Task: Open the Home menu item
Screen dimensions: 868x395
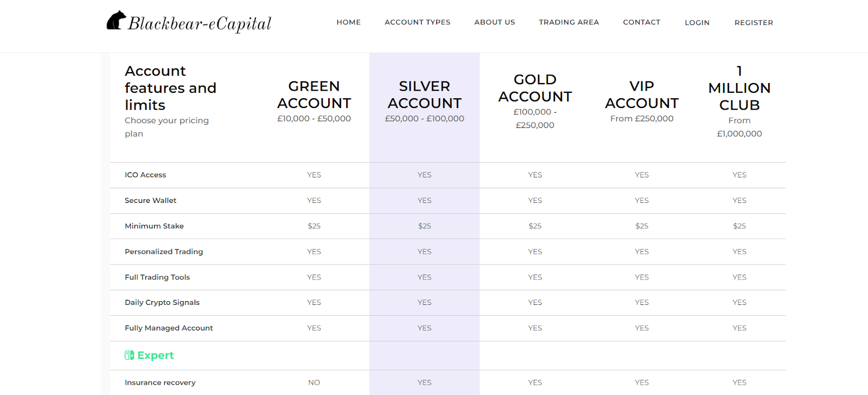Action: [348, 22]
